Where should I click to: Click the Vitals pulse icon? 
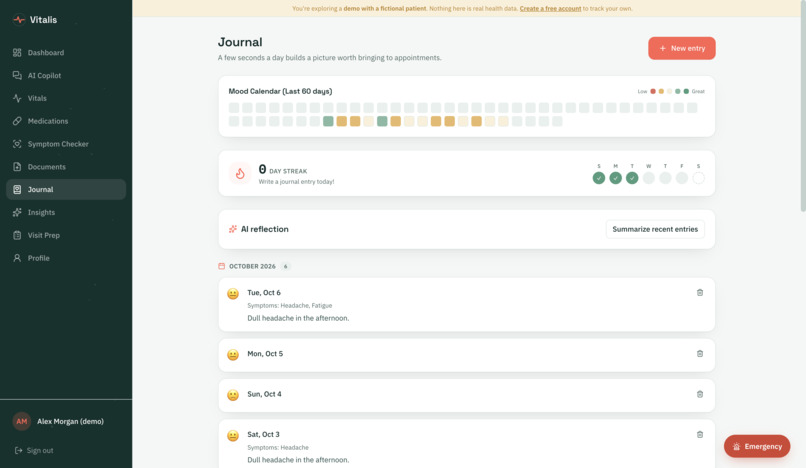pos(17,98)
